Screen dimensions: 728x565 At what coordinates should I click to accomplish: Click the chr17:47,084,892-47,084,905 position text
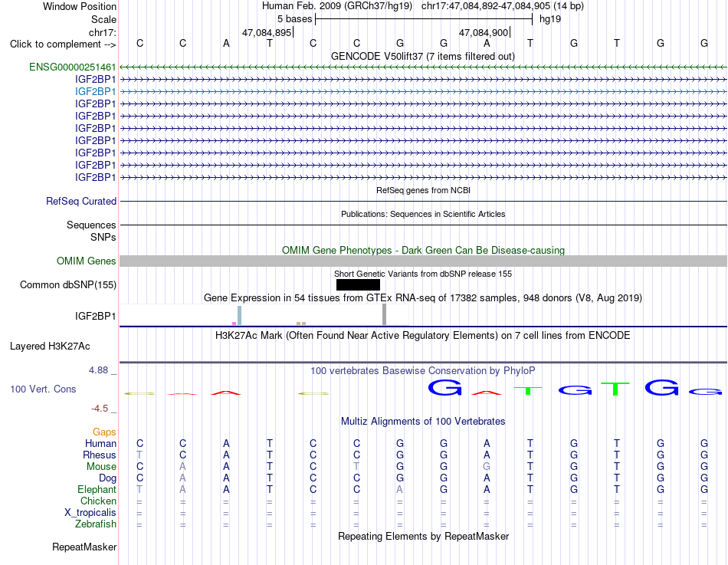coord(486,6)
